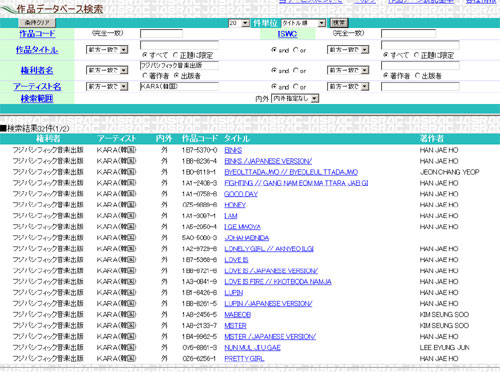Click the left 作品タイトル text field
The height and width of the screenshot is (372, 500).
[179, 45]
